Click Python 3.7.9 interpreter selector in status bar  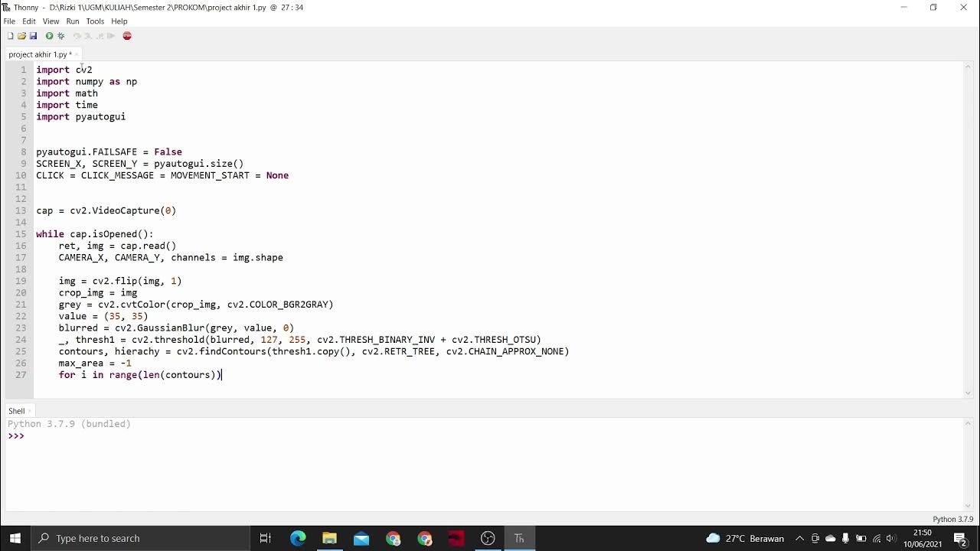point(953,519)
